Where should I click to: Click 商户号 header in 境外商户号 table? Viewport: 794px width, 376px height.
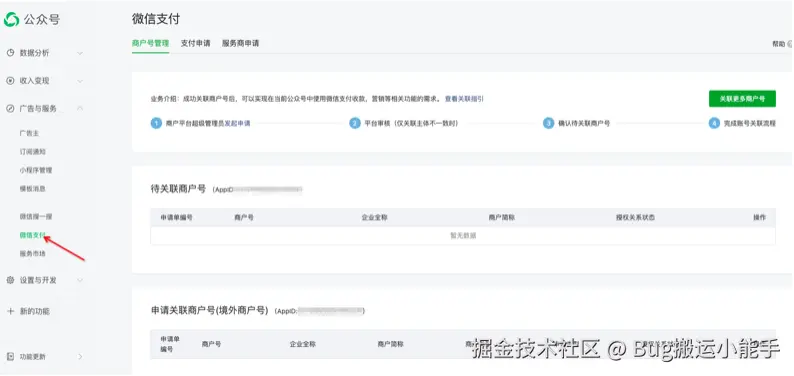211,344
